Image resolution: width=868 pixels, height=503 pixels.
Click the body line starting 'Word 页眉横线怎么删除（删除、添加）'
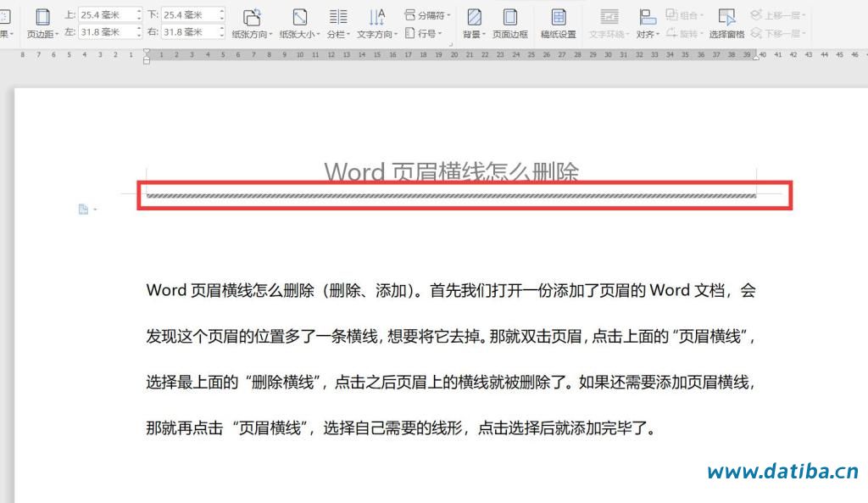(451, 290)
